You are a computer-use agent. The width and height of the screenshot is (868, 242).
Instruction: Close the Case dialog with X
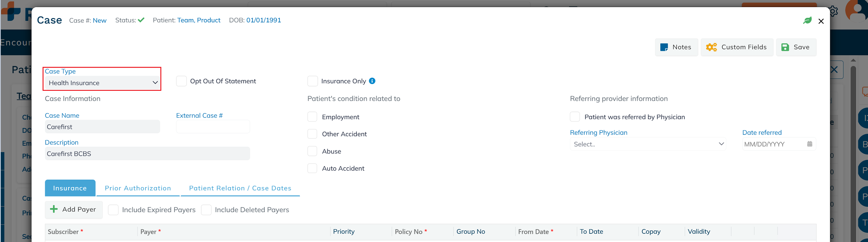[x=821, y=21]
